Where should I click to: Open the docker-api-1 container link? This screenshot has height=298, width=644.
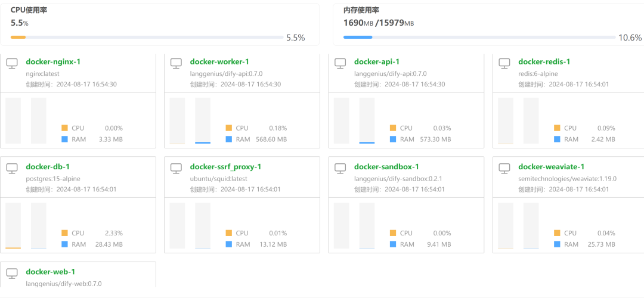tap(377, 61)
